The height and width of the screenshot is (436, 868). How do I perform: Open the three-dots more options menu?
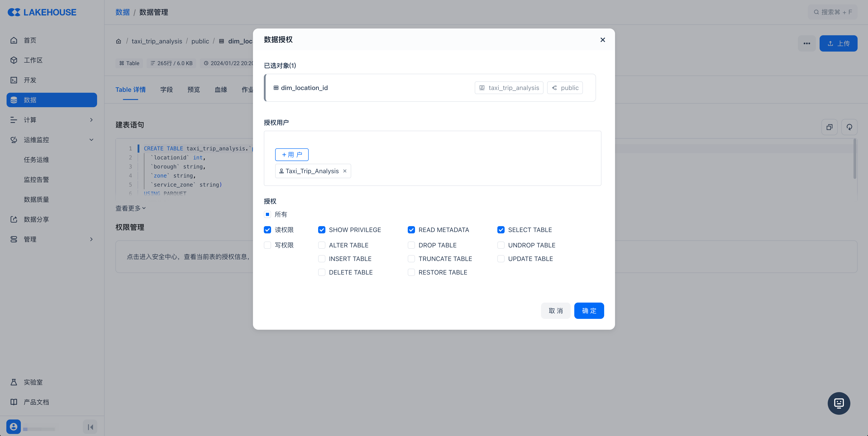point(807,43)
